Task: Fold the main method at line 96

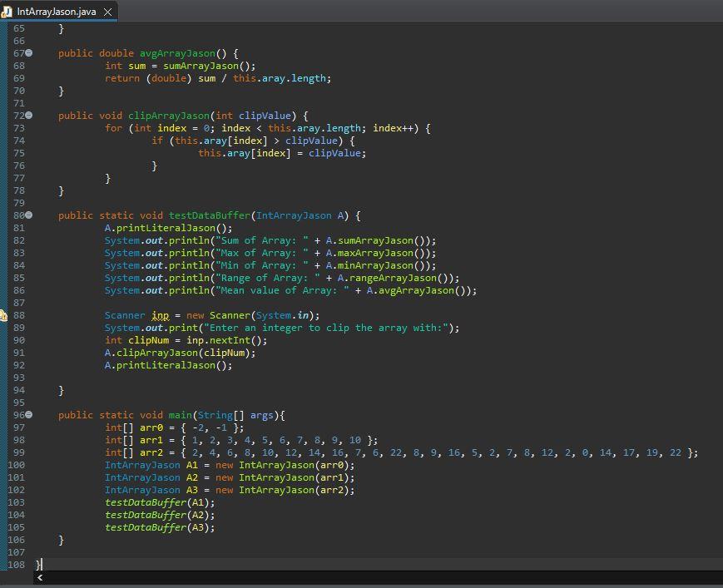Action: (x=29, y=415)
